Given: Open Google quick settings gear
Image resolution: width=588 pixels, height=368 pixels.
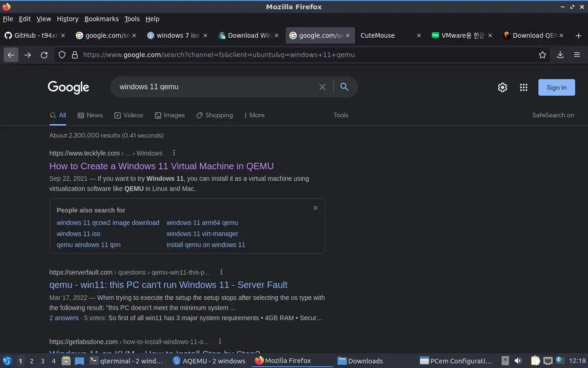Looking at the screenshot, I should (503, 87).
